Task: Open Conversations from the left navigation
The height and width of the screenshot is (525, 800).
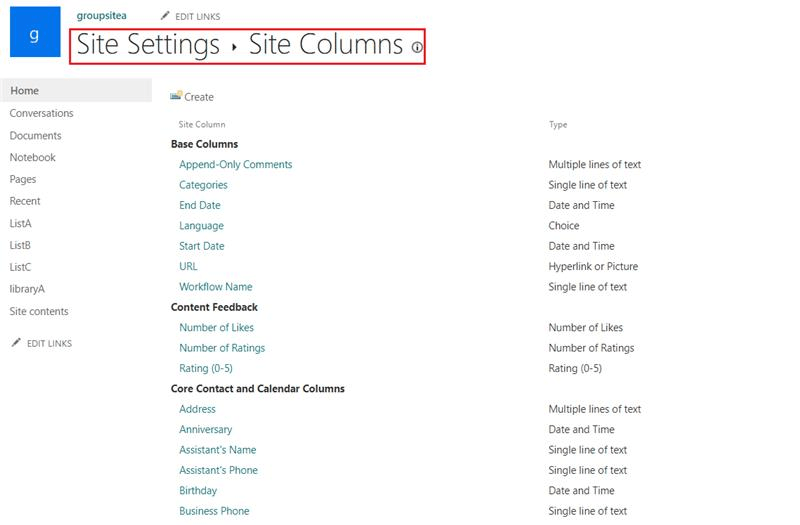Action: [x=41, y=113]
